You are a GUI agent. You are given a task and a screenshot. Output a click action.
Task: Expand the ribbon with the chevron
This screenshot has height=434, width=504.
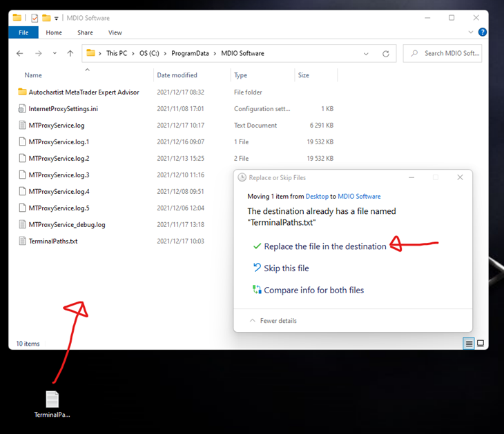pyautogui.click(x=471, y=32)
